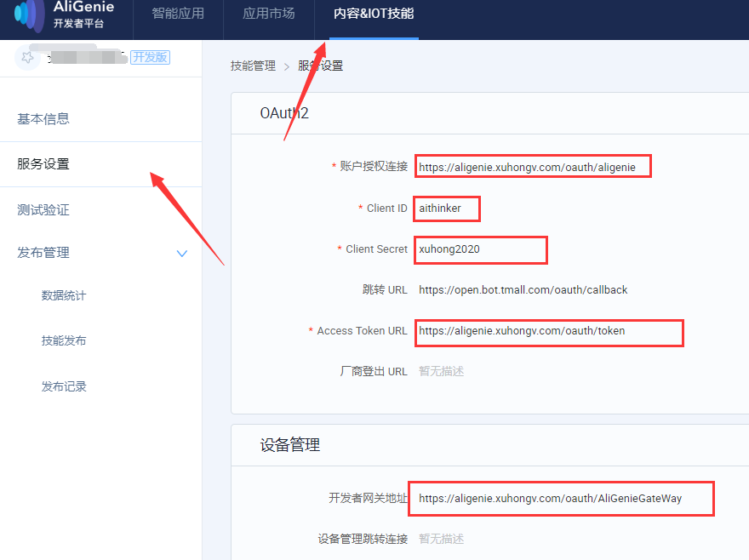Click the 账户授权连接 URL field

(x=533, y=167)
